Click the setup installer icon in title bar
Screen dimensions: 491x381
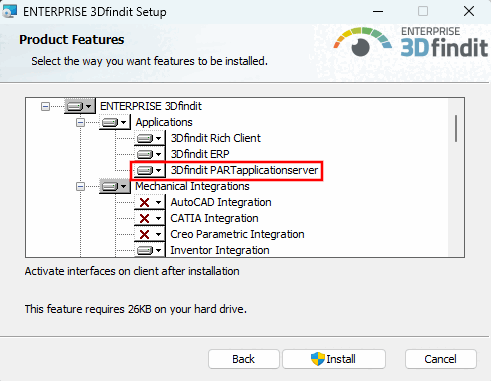click(x=9, y=12)
